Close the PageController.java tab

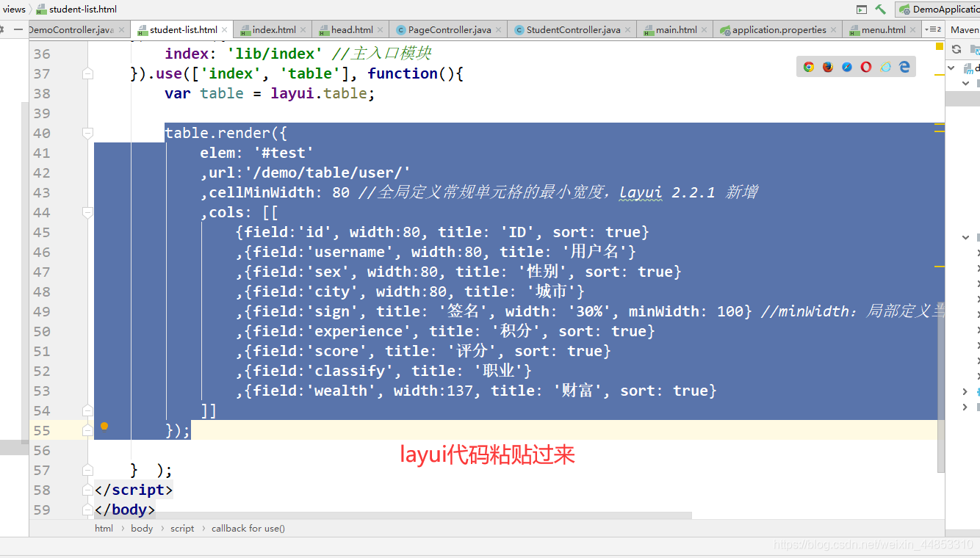click(499, 30)
